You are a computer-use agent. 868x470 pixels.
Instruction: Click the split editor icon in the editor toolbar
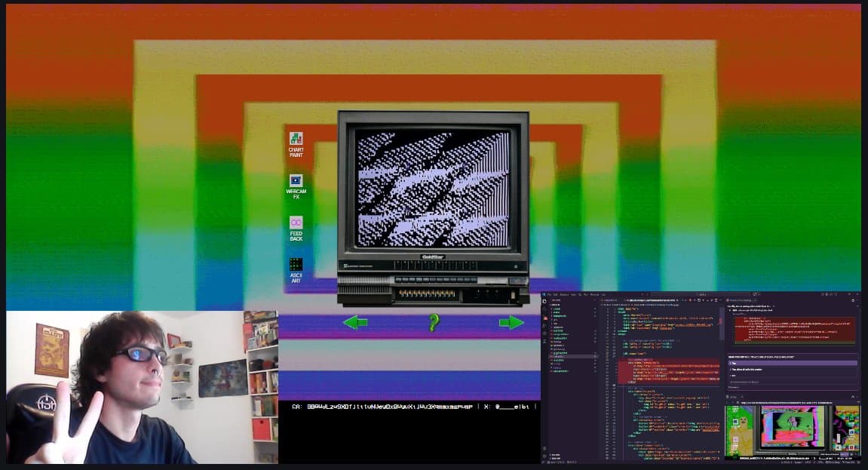(716, 300)
